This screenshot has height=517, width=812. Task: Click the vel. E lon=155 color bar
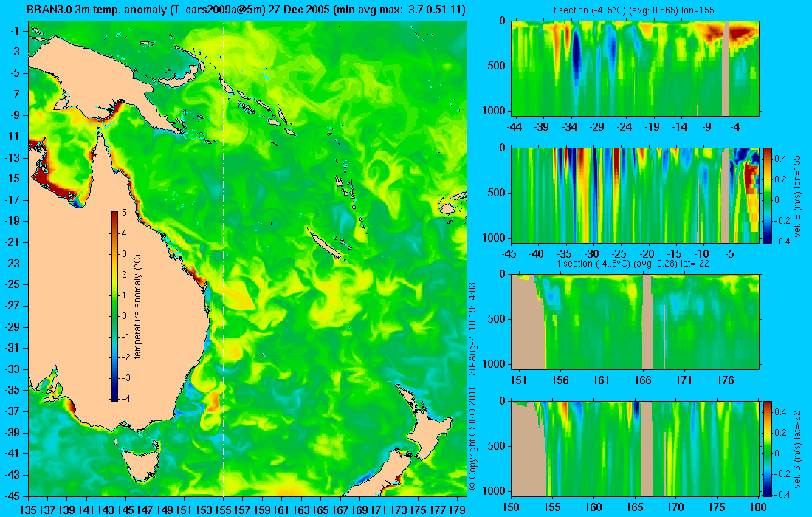coord(768,195)
